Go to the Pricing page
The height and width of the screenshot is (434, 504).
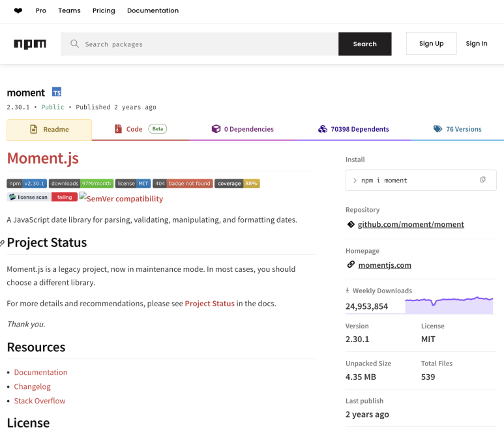104,10
